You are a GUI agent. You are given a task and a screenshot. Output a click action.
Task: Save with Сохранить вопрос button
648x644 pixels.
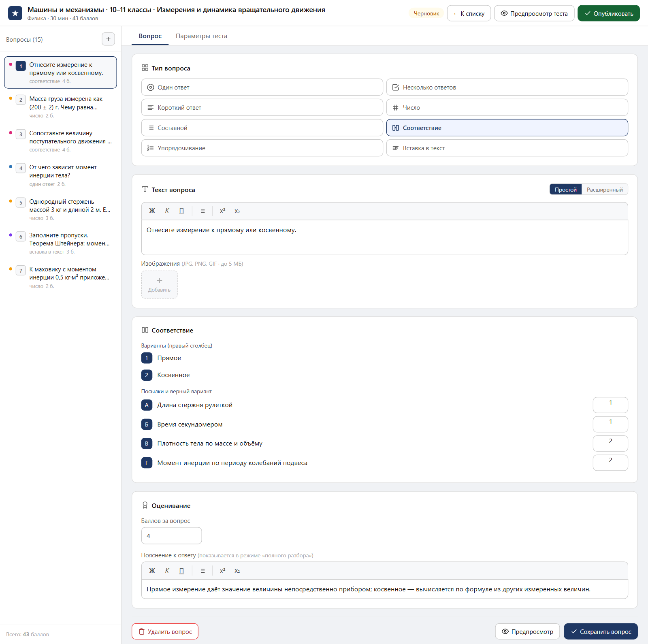[601, 631]
